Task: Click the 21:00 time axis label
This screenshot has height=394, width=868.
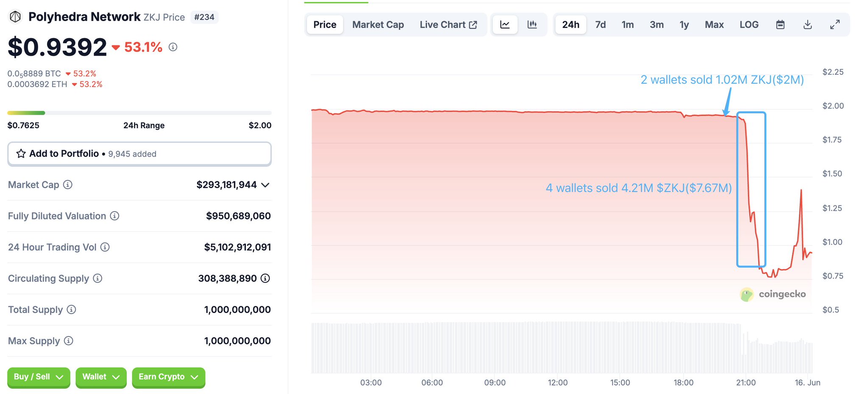Action: tap(746, 383)
